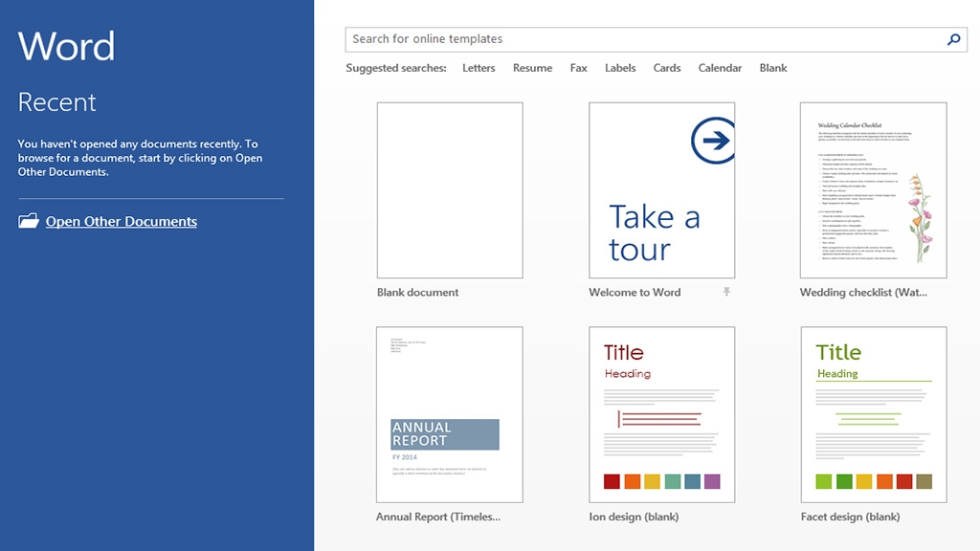Click the pin icon beside Welcome to Word
The image size is (980, 551).
[726, 292]
